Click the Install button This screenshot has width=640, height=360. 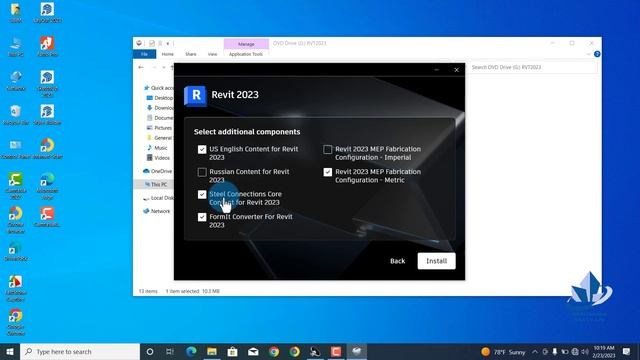(x=436, y=261)
